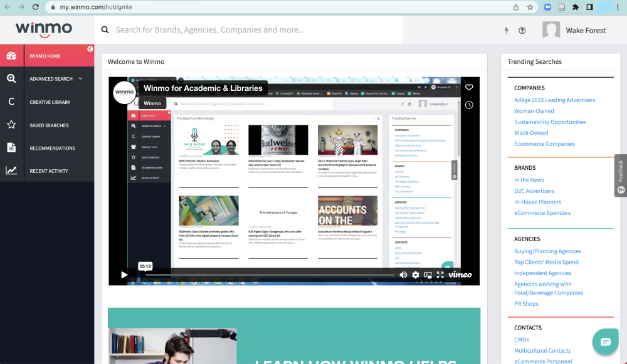
Task: Click the Vimeo logo in the player
Action: pyautogui.click(x=460, y=274)
